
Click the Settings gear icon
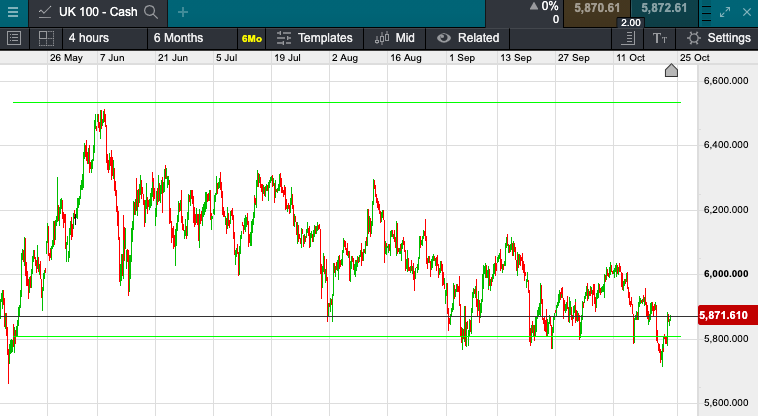click(x=694, y=38)
